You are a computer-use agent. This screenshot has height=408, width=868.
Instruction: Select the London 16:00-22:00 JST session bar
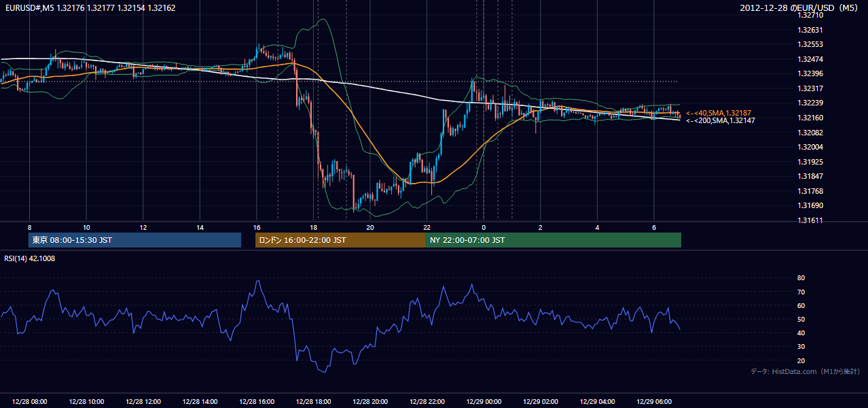point(340,240)
